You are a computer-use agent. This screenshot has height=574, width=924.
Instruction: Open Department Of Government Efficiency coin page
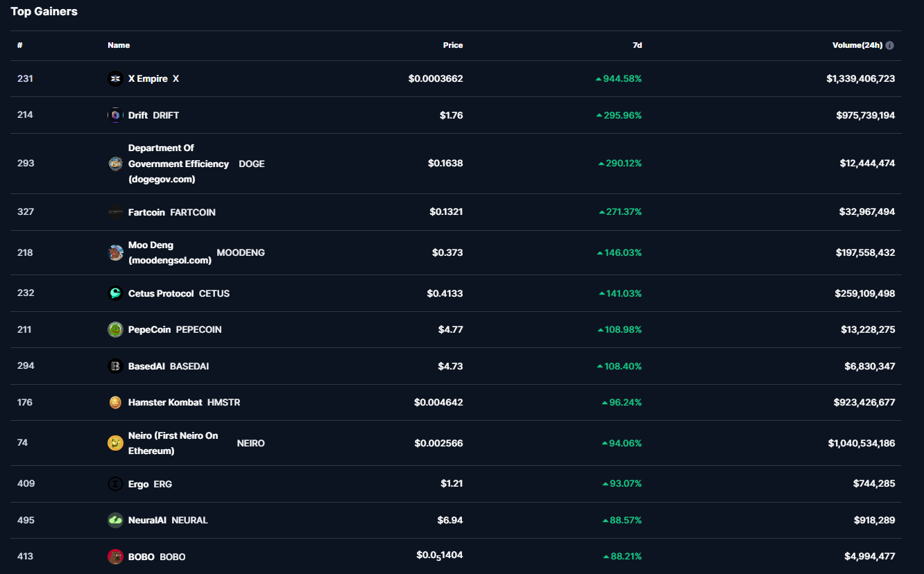178,164
